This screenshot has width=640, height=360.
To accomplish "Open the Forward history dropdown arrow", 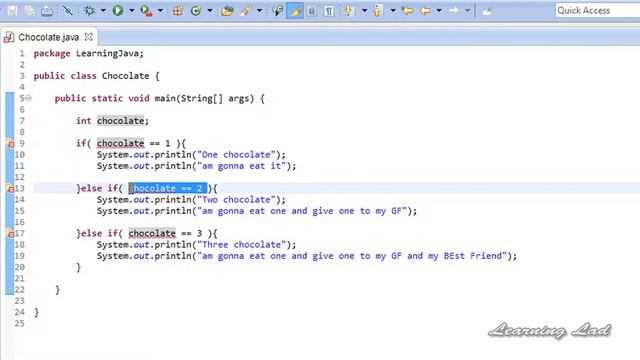I will (x=467, y=11).
